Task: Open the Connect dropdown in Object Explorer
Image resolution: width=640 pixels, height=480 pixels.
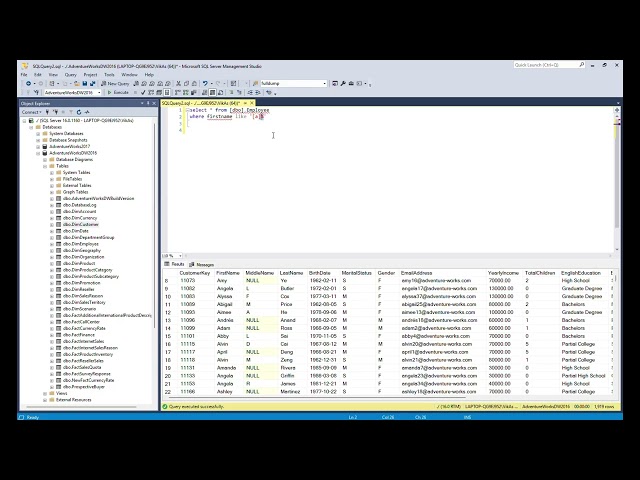Action: click(x=31, y=112)
